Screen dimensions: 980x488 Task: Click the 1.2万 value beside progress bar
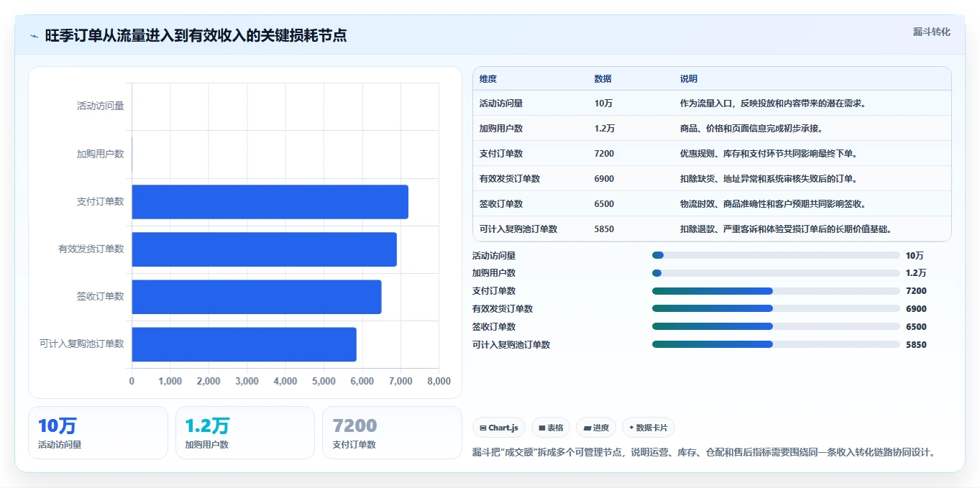[x=916, y=273]
